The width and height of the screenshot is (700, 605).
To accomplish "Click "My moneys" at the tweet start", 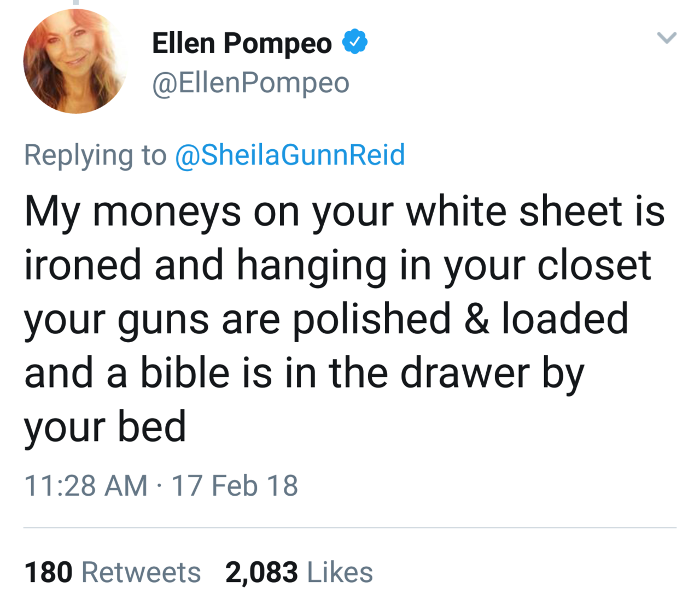I will coord(132,212).
